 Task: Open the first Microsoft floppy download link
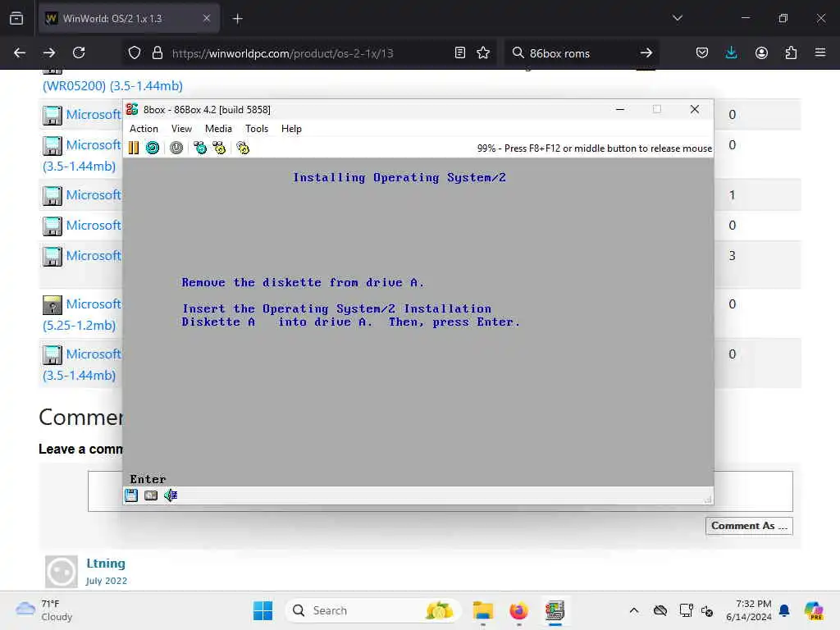pos(94,115)
